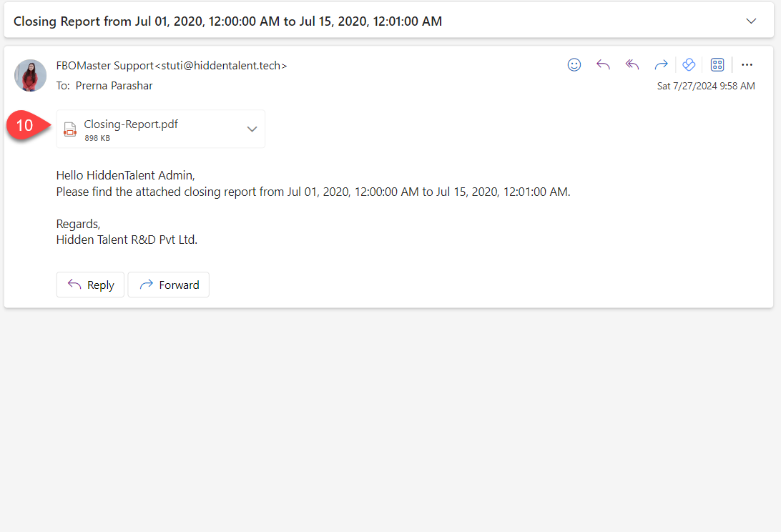
Task: Click the red number 10 callout marker
Action: click(25, 126)
